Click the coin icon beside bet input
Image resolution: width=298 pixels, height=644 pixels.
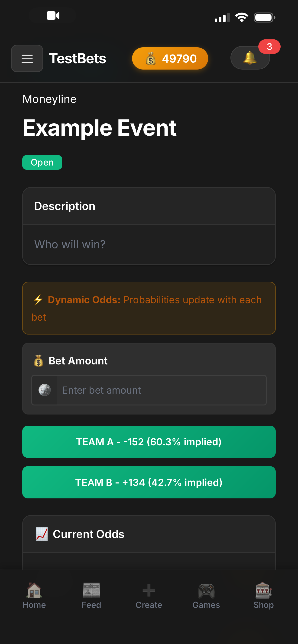(x=45, y=390)
